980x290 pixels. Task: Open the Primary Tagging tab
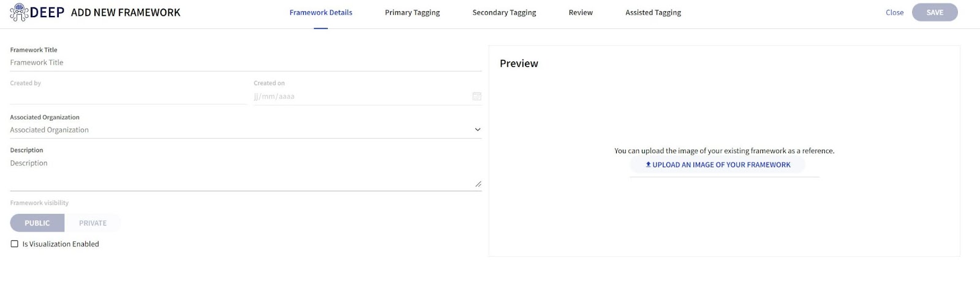pos(412,12)
